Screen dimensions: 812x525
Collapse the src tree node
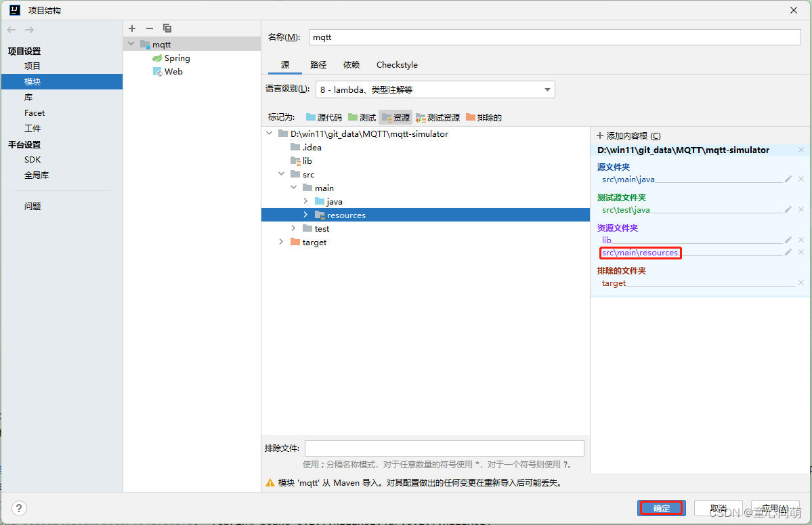click(281, 173)
